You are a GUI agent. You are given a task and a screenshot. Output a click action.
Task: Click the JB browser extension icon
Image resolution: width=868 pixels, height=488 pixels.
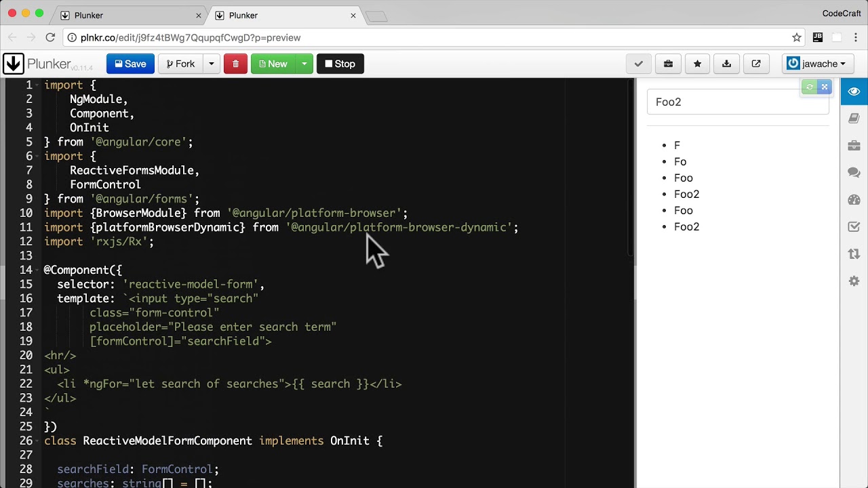coord(818,38)
